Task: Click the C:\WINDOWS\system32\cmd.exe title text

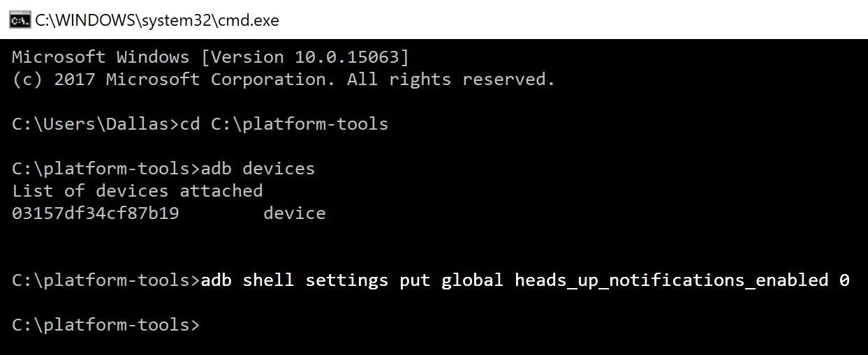Action: pos(157,20)
